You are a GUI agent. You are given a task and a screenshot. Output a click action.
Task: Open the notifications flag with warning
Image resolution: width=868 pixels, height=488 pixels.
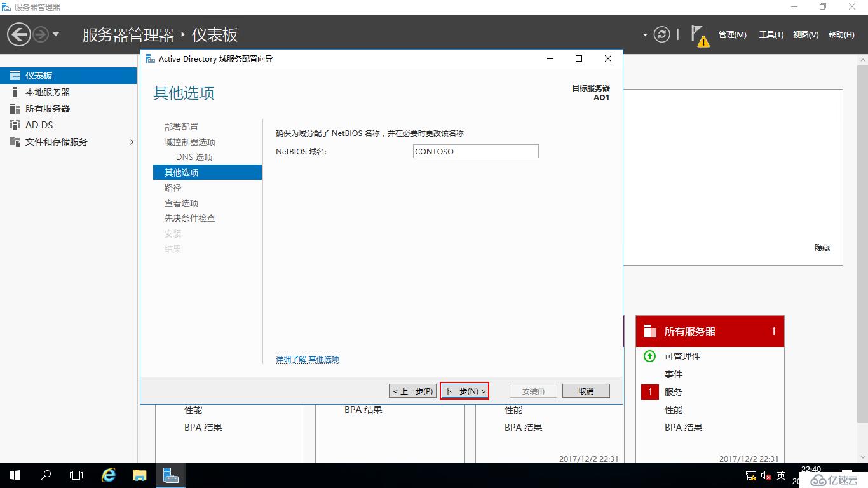[x=700, y=36]
